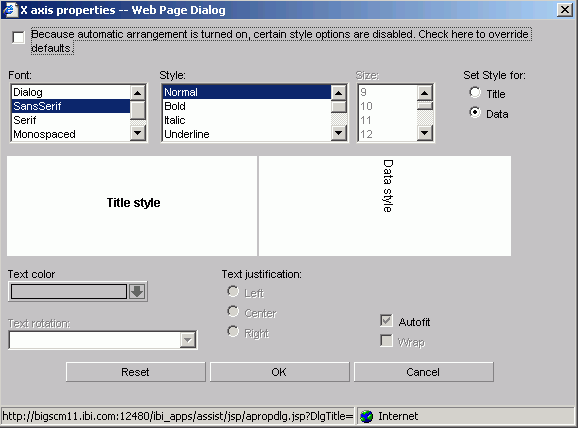Select Normal in the Style list
The image size is (578, 428).
coord(247,92)
